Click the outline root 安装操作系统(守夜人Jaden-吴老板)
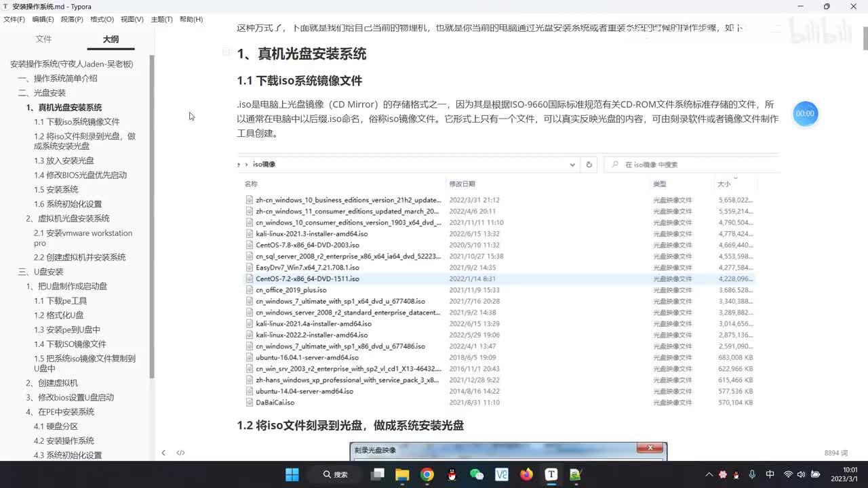The width and height of the screenshot is (868, 488). [x=71, y=64]
